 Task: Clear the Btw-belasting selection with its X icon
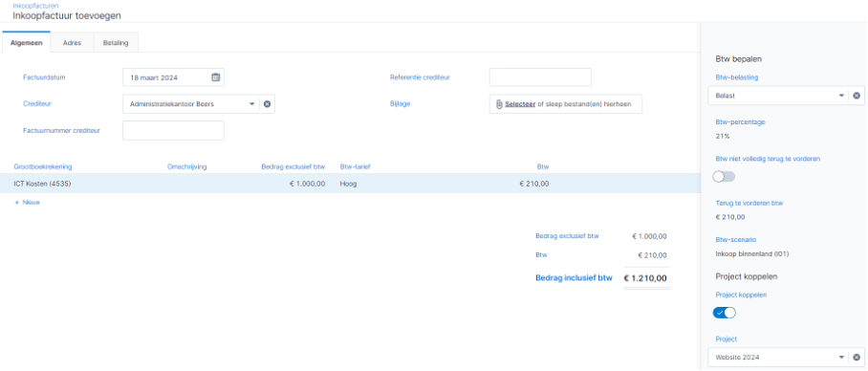pyautogui.click(x=857, y=96)
